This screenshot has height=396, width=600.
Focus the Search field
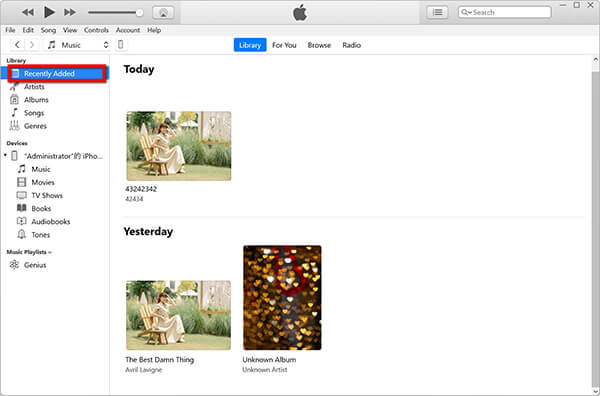[x=505, y=12]
